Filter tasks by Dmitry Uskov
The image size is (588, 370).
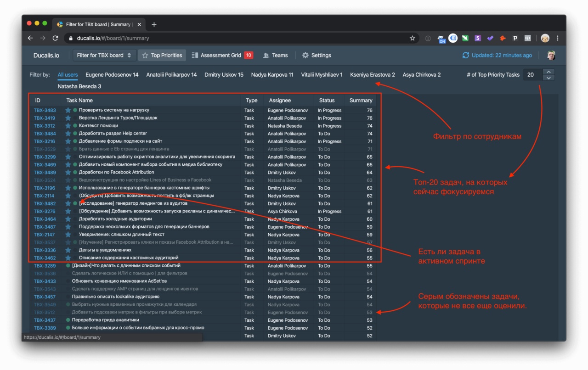click(x=224, y=74)
